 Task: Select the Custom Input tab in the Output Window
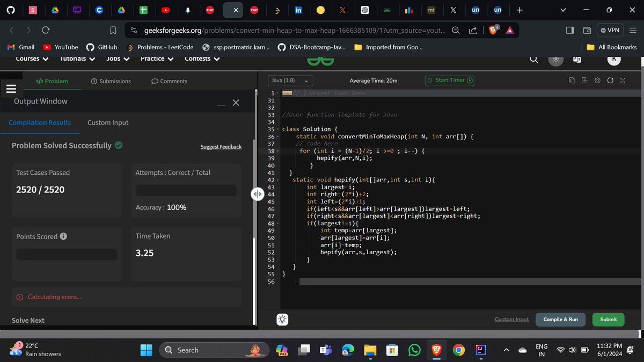[x=108, y=122]
